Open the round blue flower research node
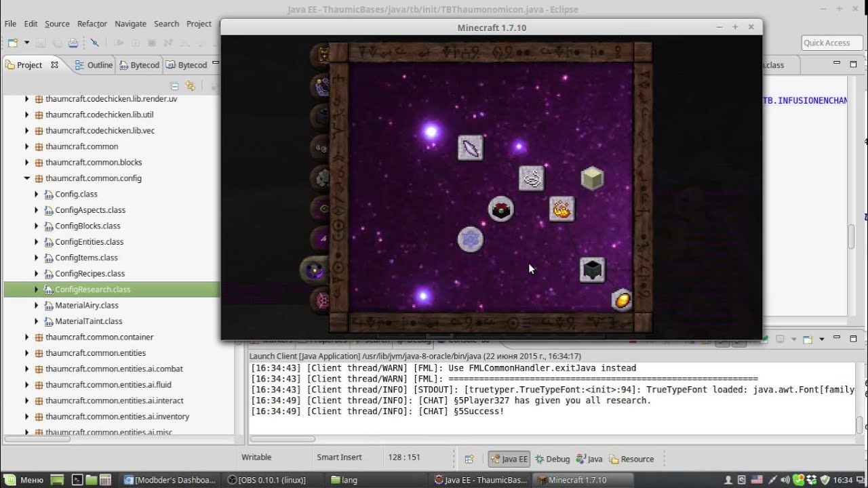 tap(470, 239)
